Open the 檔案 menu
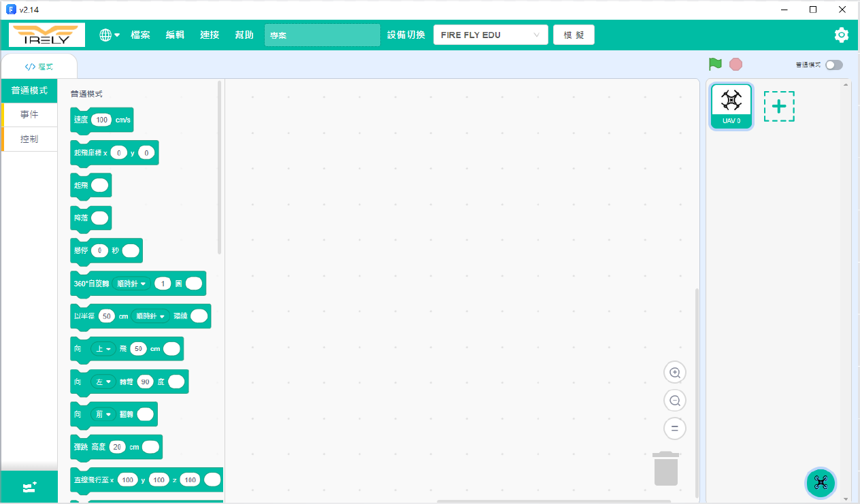This screenshot has height=504, width=860. [140, 35]
